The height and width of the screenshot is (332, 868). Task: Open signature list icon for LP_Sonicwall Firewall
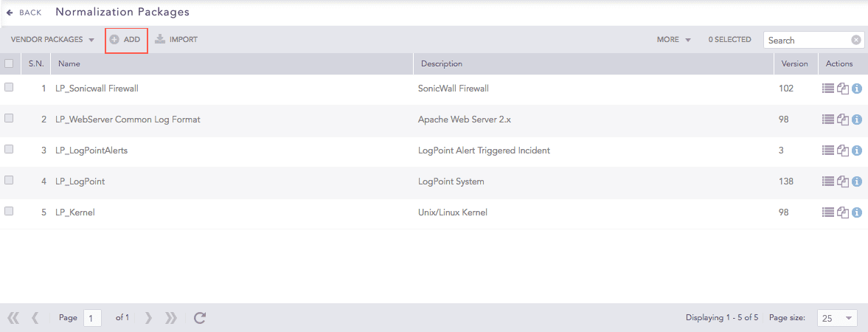coord(828,89)
